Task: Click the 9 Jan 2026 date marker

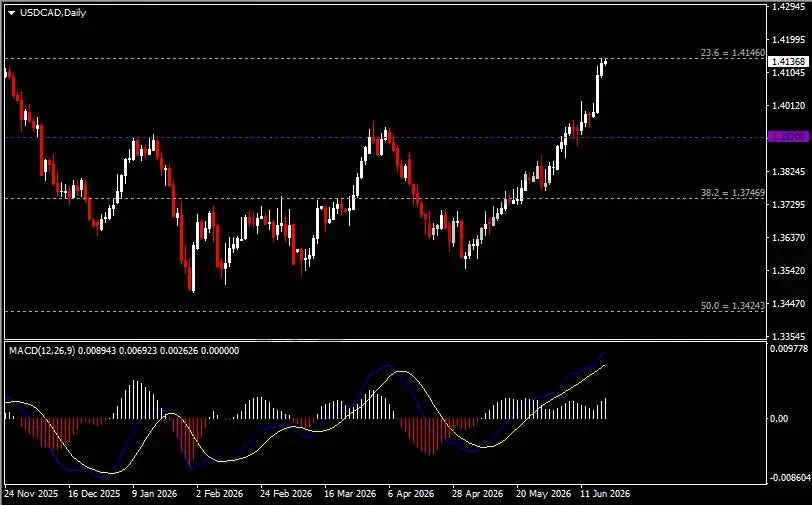Action: [x=154, y=494]
